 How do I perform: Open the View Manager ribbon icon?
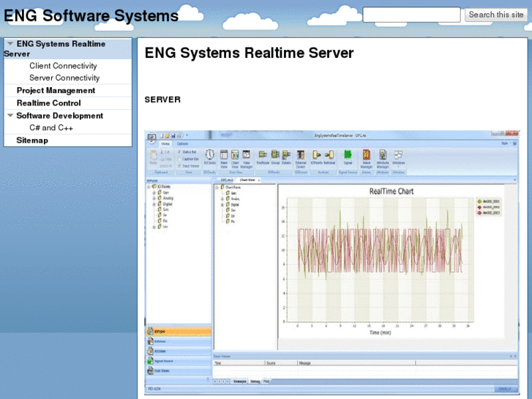pos(247,154)
